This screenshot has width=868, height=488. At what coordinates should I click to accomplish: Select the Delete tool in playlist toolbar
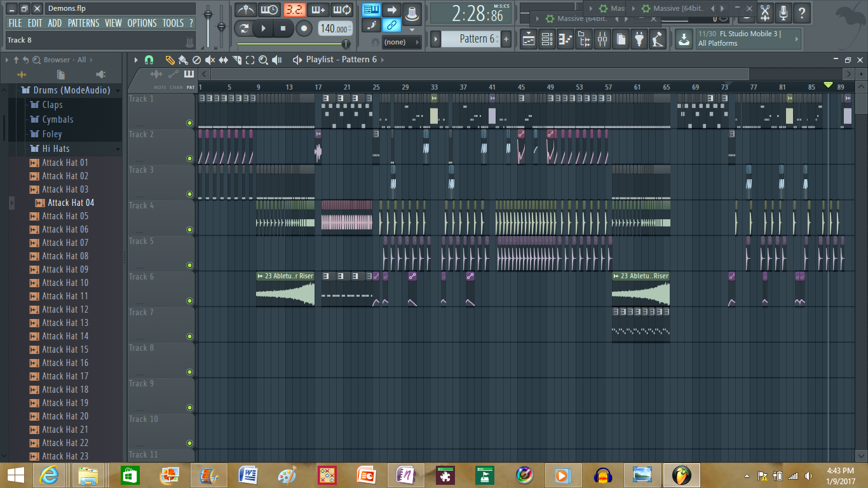pyautogui.click(x=196, y=60)
